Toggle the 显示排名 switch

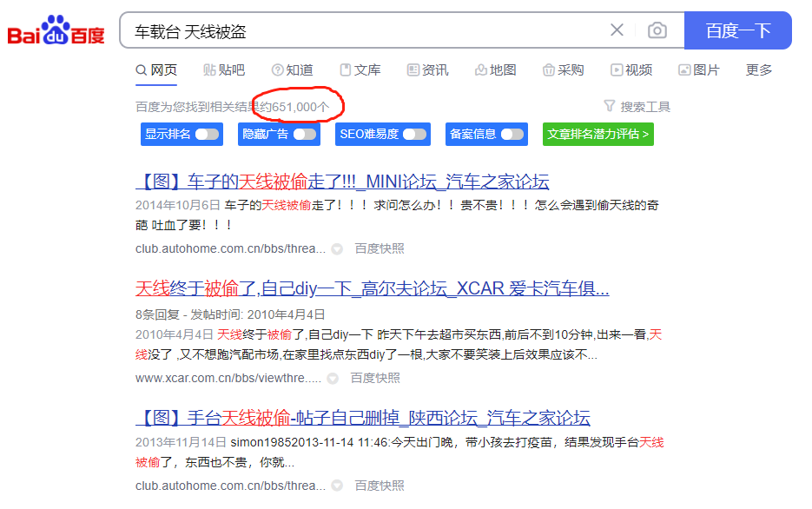(208, 134)
